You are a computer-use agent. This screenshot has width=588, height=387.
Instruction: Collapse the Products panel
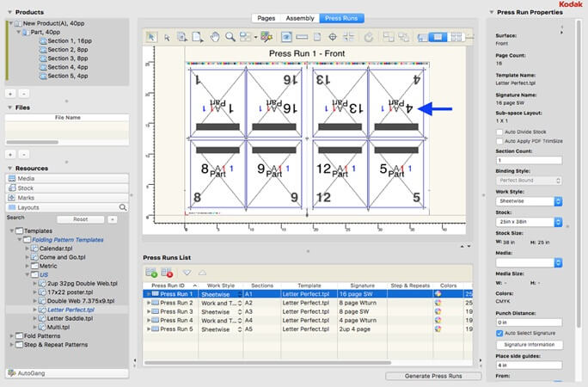[9, 12]
